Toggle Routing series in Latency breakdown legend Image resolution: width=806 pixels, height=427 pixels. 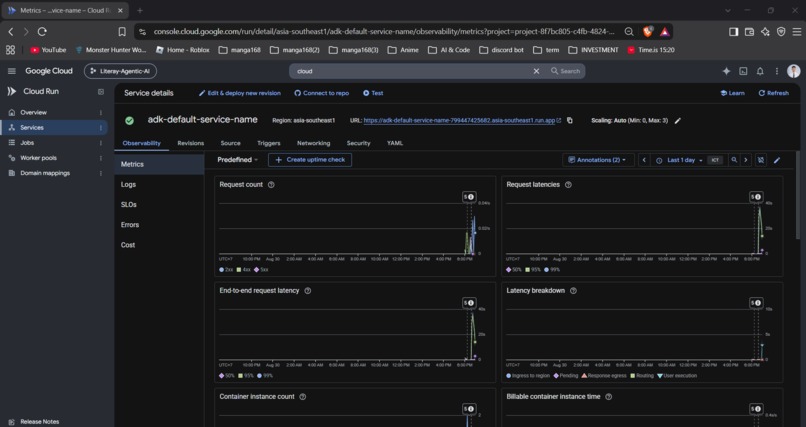pyautogui.click(x=643, y=376)
